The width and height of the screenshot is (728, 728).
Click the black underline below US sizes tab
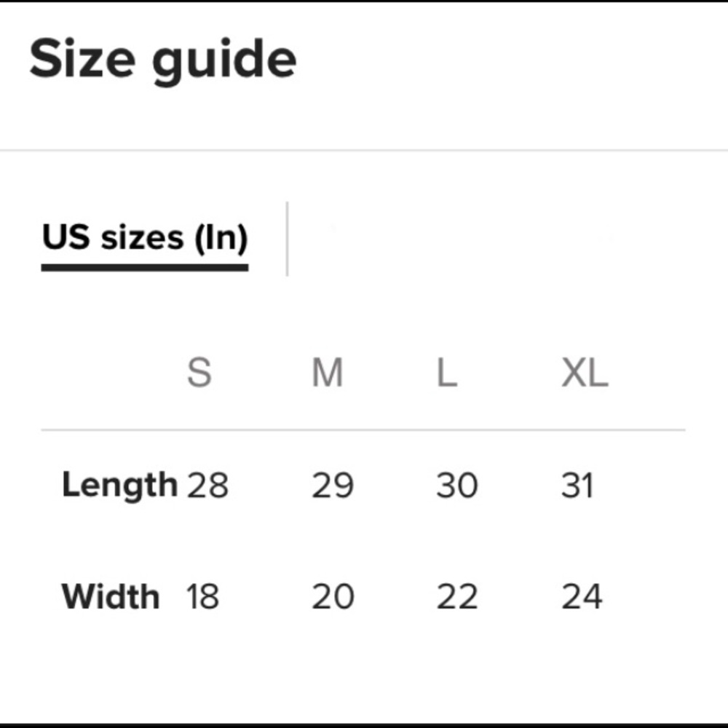click(x=145, y=268)
